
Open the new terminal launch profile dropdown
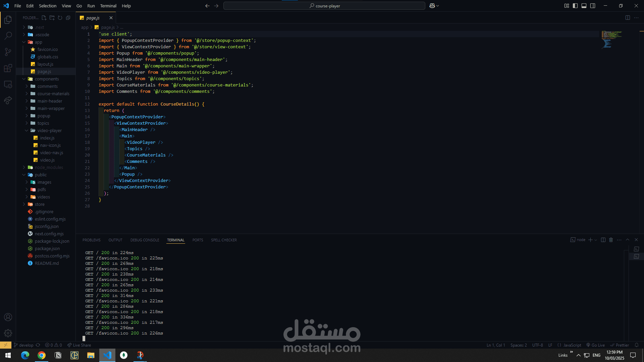pyautogui.click(x=596, y=240)
